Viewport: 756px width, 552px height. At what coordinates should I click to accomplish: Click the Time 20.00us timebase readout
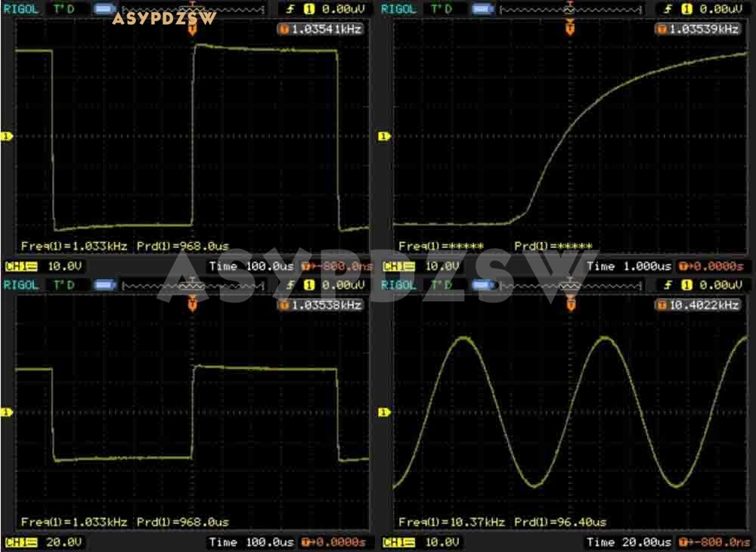[629, 542]
